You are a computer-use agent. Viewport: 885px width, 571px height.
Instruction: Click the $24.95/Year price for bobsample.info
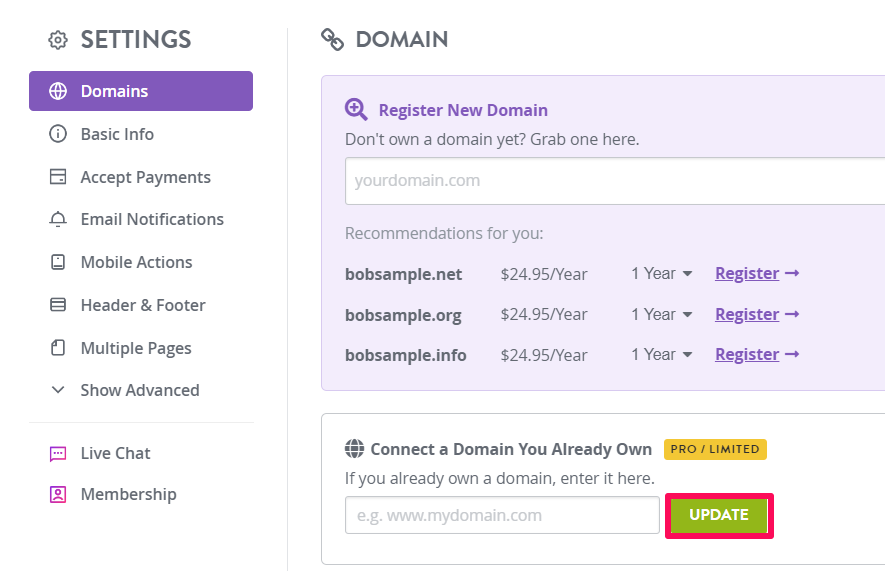[x=544, y=355]
